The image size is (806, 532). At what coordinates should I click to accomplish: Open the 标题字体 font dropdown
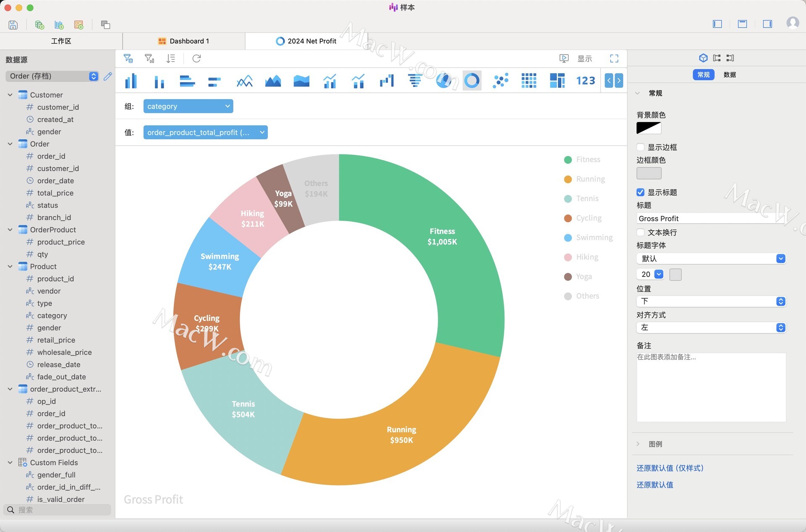pos(711,258)
